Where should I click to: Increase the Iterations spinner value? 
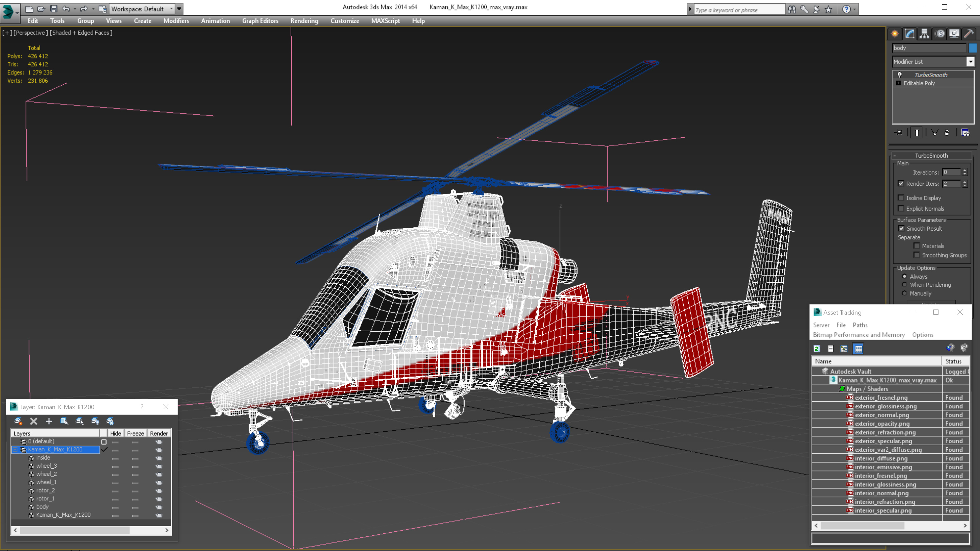(965, 170)
